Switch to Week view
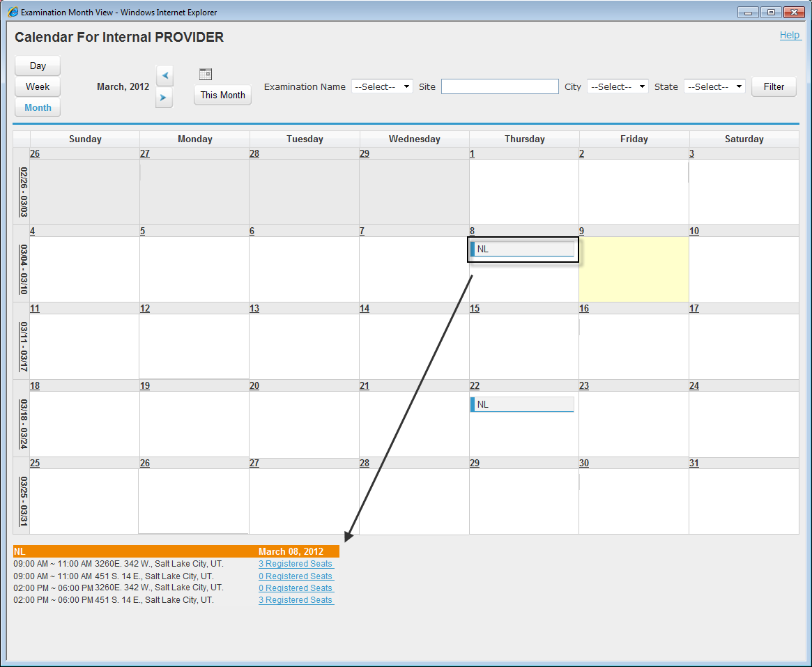The width and height of the screenshot is (812, 667). click(38, 86)
